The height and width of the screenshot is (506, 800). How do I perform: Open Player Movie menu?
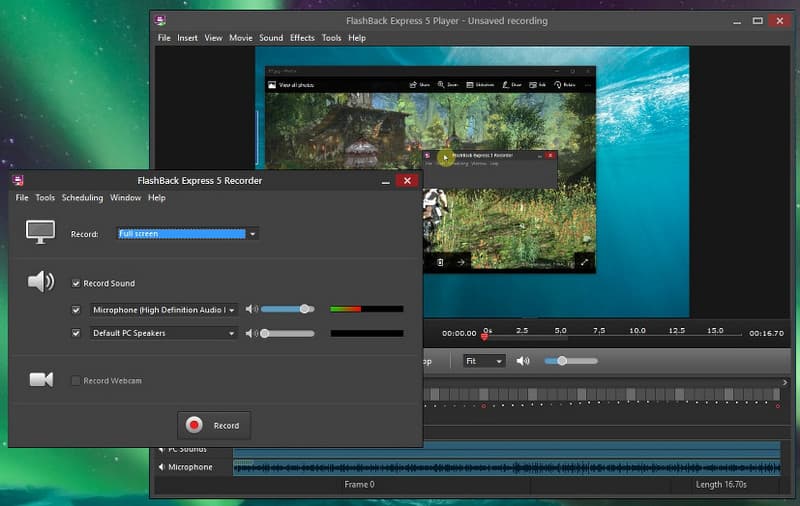click(x=241, y=38)
